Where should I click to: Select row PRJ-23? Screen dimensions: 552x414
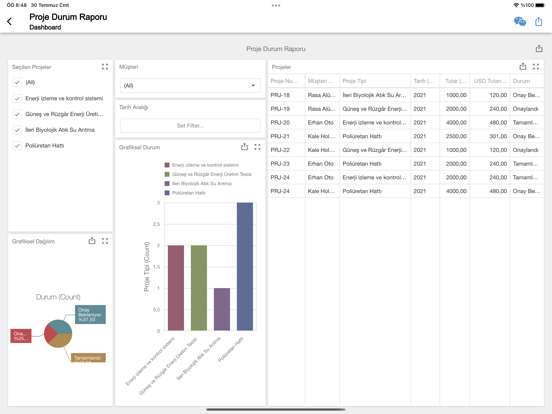coord(406,164)
